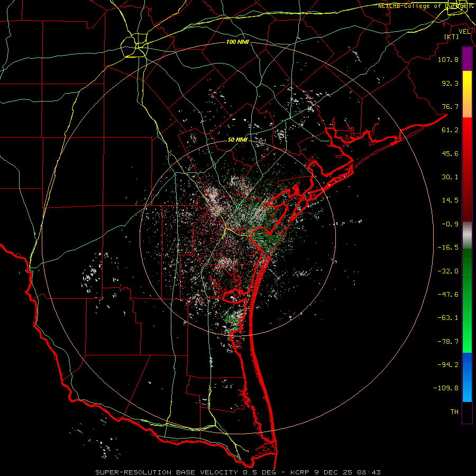Click the yellow-orange color band in legend
Image resolution: width=476 pixels, height=476 pixels.
(467, 94)
